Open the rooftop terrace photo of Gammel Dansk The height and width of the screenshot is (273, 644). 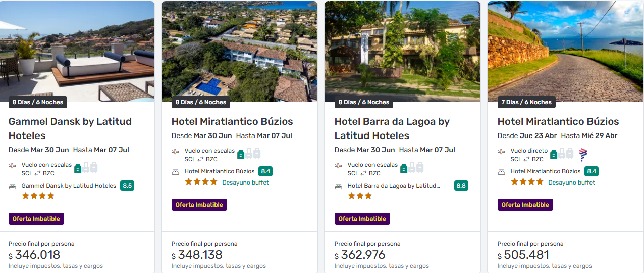tap(77, 51)
